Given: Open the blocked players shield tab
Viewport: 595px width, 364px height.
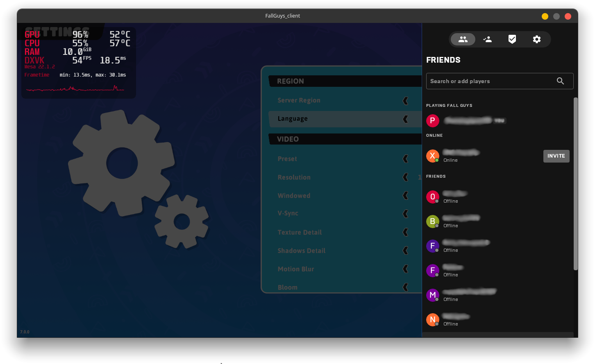Looking at the screenshot, I should point(512,39).
